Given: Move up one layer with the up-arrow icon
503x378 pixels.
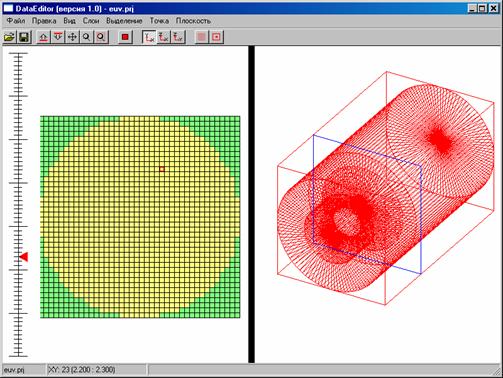Looking at the screenshot, I should 43,37.
